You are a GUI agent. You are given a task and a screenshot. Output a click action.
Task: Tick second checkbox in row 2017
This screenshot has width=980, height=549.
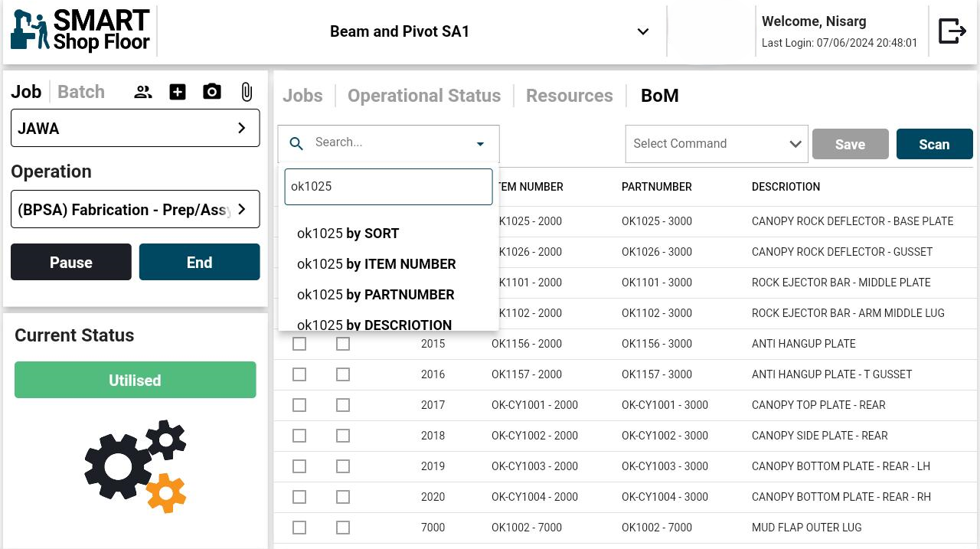point(343,405)
